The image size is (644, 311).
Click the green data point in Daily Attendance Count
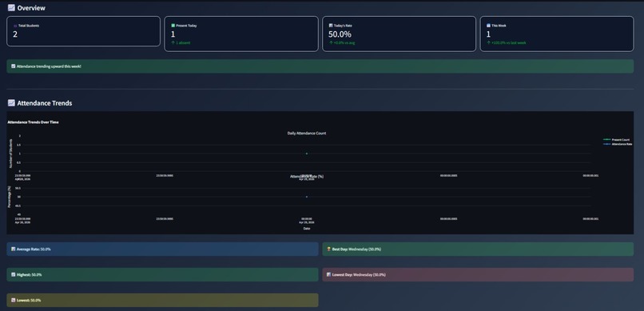click(x=307, y=154)
